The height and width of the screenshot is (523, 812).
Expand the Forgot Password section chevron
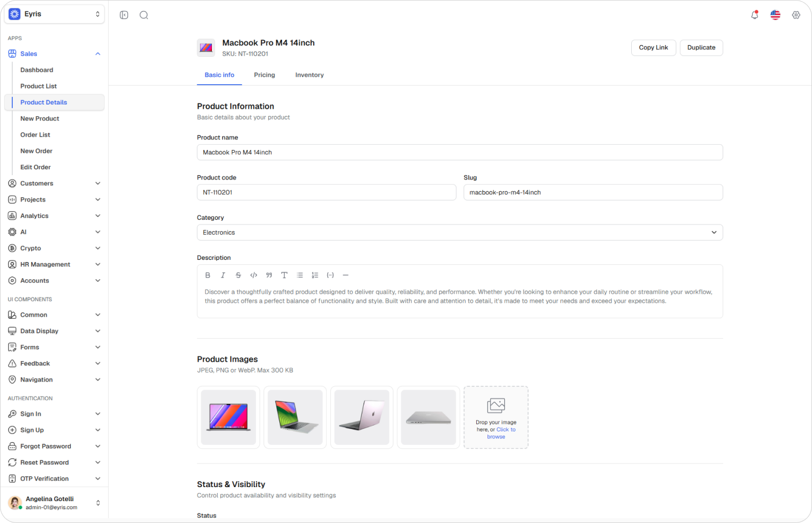(x=98, y=446)
